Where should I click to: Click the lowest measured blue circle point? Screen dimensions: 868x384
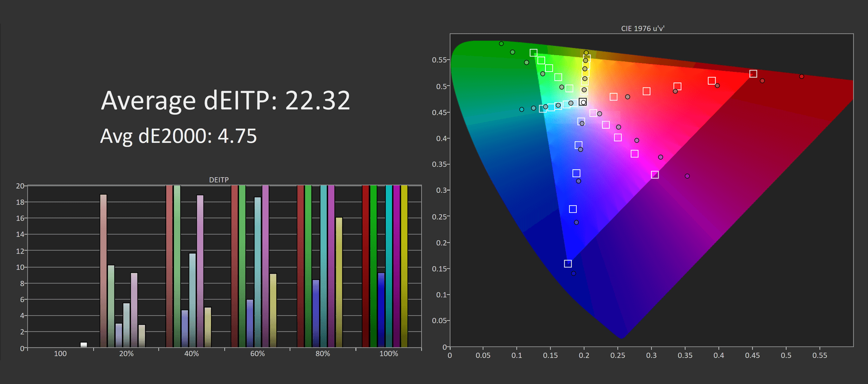point(574,273)
